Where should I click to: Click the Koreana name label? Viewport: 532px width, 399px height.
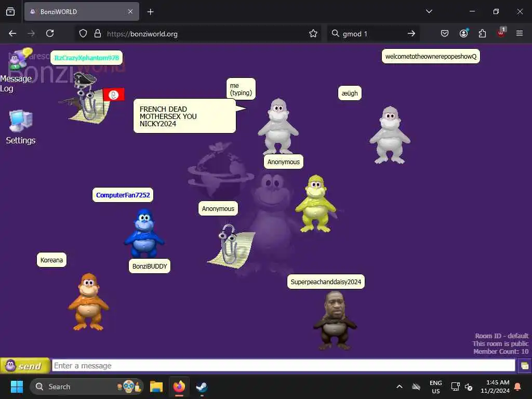click(x=51, y=260)
